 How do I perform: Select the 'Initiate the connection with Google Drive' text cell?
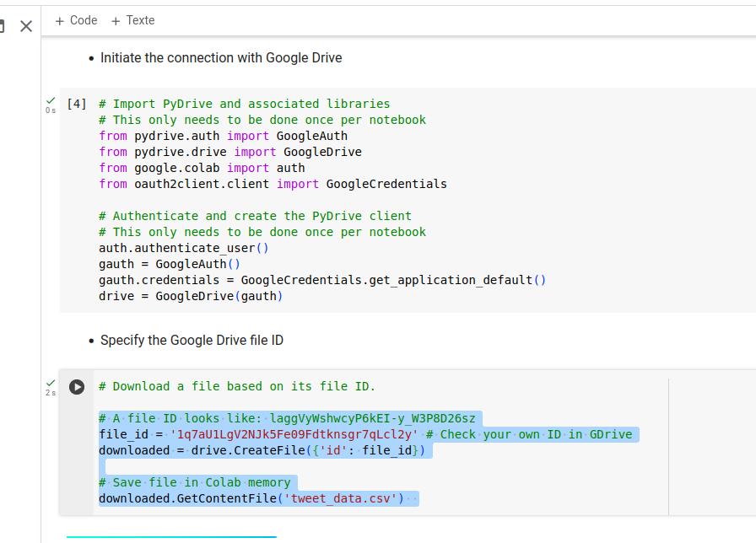pos(221,58)
